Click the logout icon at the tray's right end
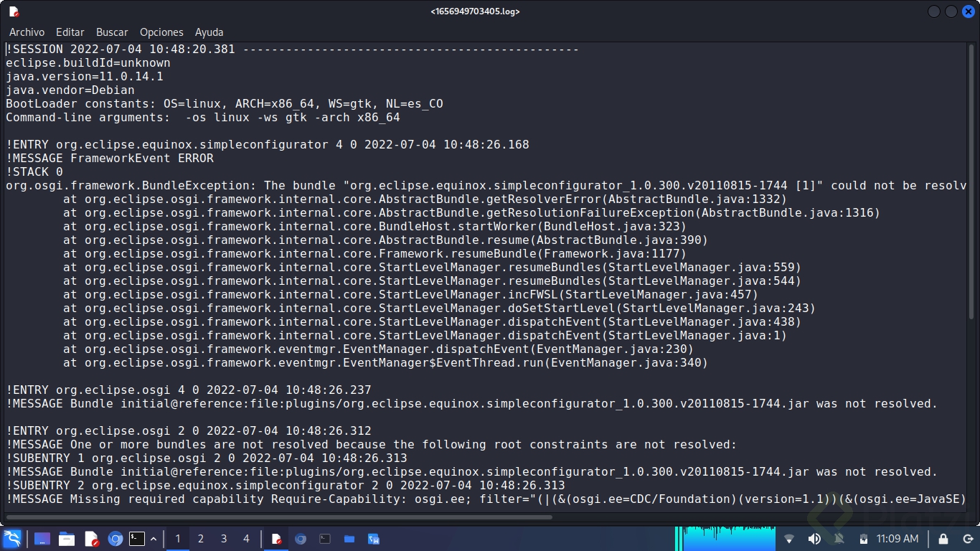 [x=968, y=539]
